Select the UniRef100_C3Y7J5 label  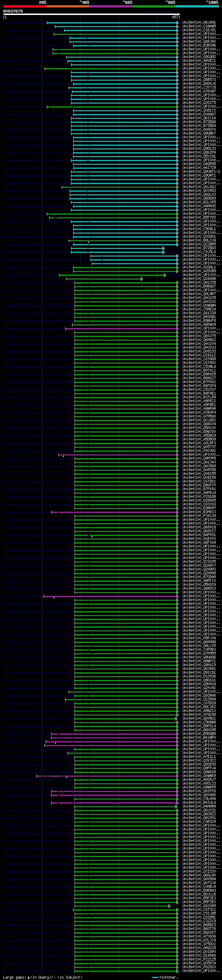199,88
